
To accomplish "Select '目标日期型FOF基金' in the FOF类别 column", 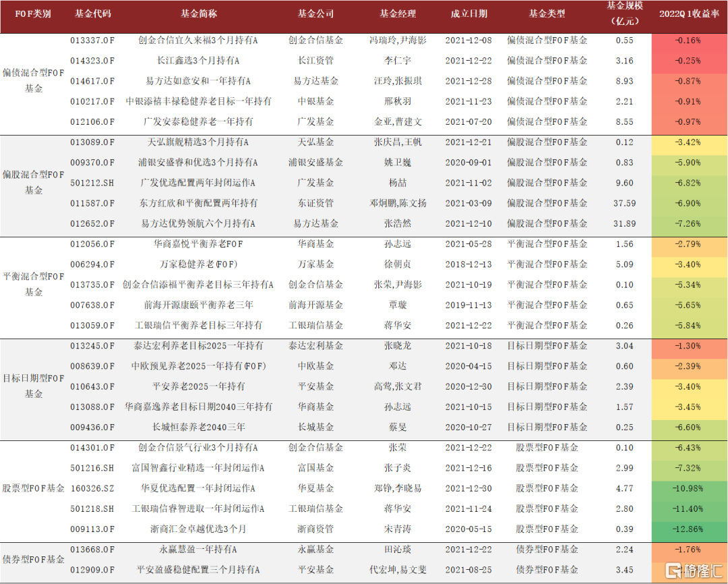I will [34, 386].
